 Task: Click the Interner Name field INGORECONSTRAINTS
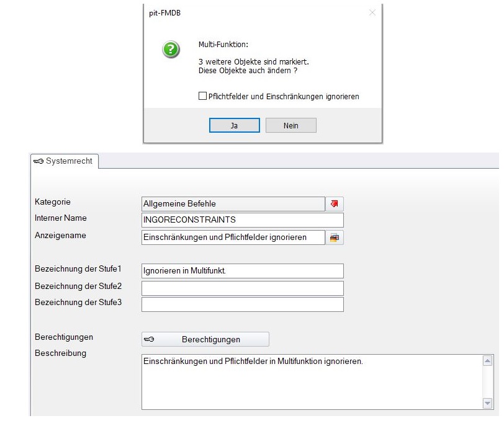click(243, 220)
